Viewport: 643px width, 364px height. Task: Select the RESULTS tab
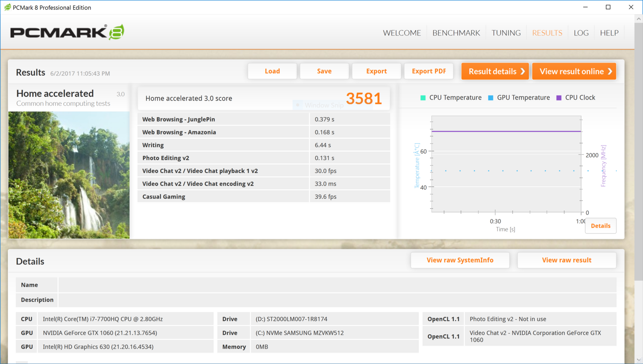point(547,33)
